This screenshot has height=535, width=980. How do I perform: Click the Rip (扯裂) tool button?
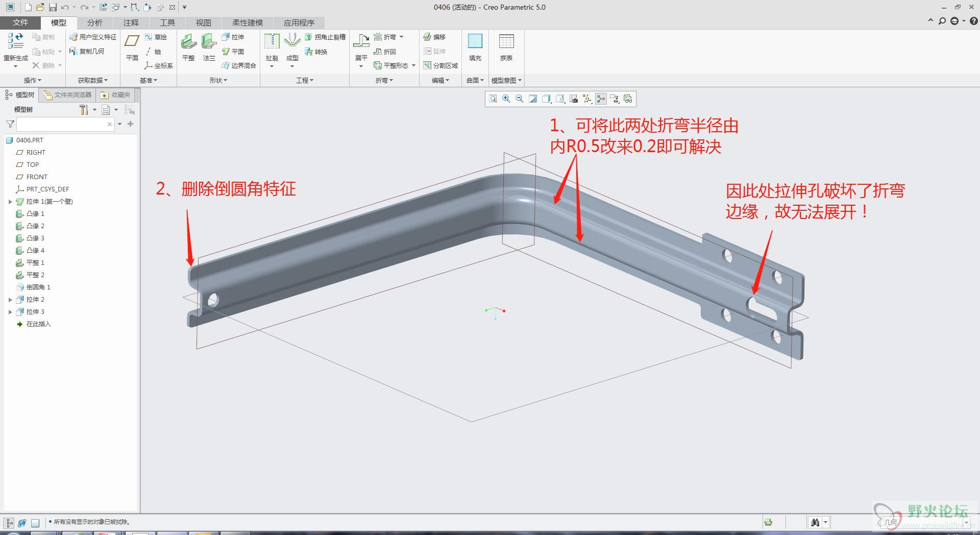(x=272, y=47)
